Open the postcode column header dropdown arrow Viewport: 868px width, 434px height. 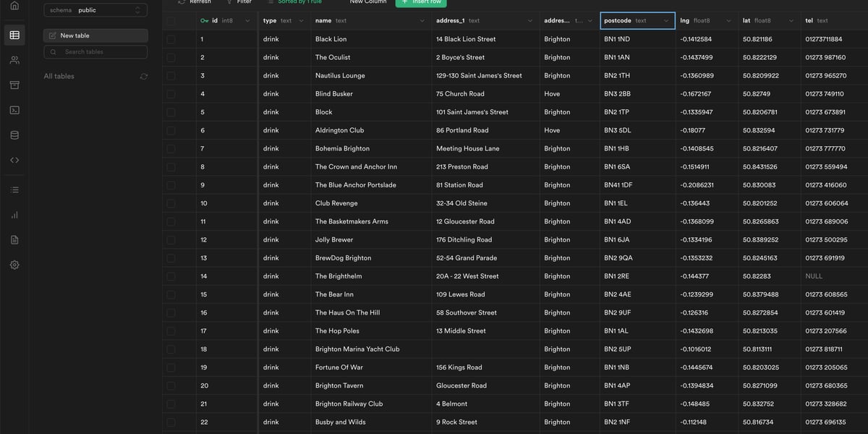point(665,21)
